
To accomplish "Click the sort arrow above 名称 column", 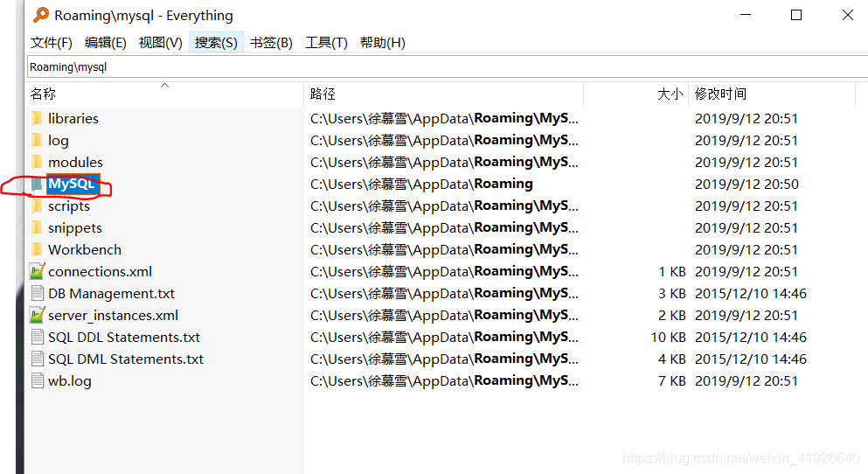I will point(164,86).
